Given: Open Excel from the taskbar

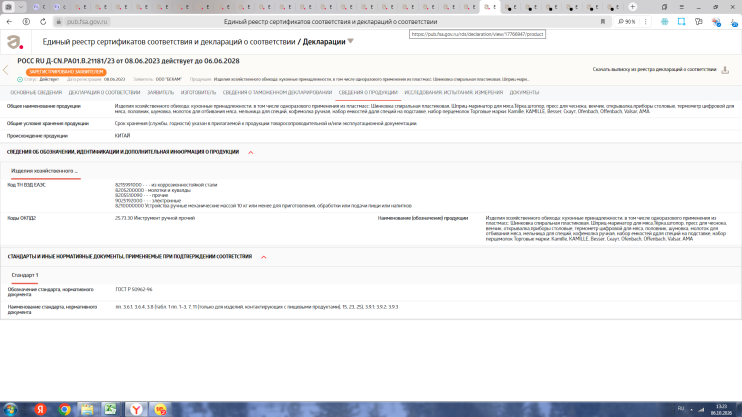Looking at the screenshot, I should [111, 409].
